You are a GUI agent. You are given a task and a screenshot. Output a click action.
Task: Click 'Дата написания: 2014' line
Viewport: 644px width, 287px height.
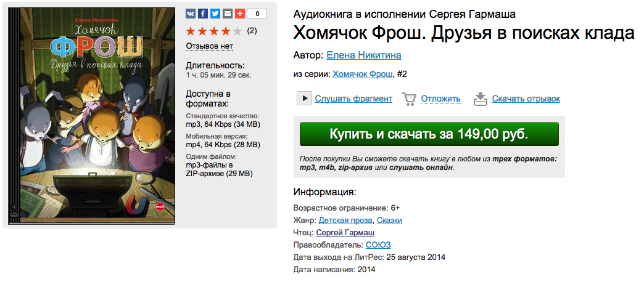(334, 270)
